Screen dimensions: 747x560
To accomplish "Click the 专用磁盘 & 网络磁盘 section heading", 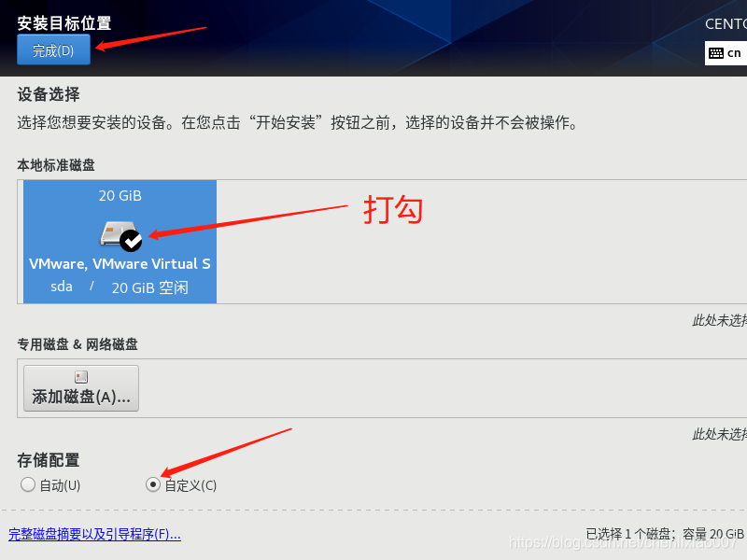I will (x=78, y=344).
